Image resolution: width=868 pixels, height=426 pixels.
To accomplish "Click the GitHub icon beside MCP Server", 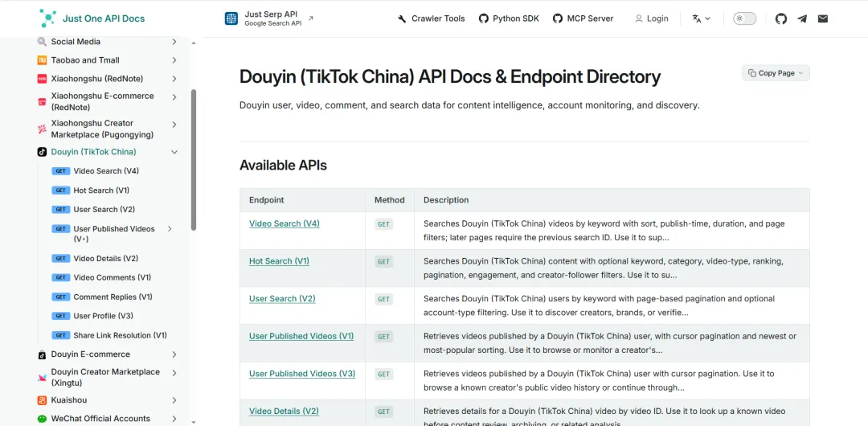I will 558,18.
